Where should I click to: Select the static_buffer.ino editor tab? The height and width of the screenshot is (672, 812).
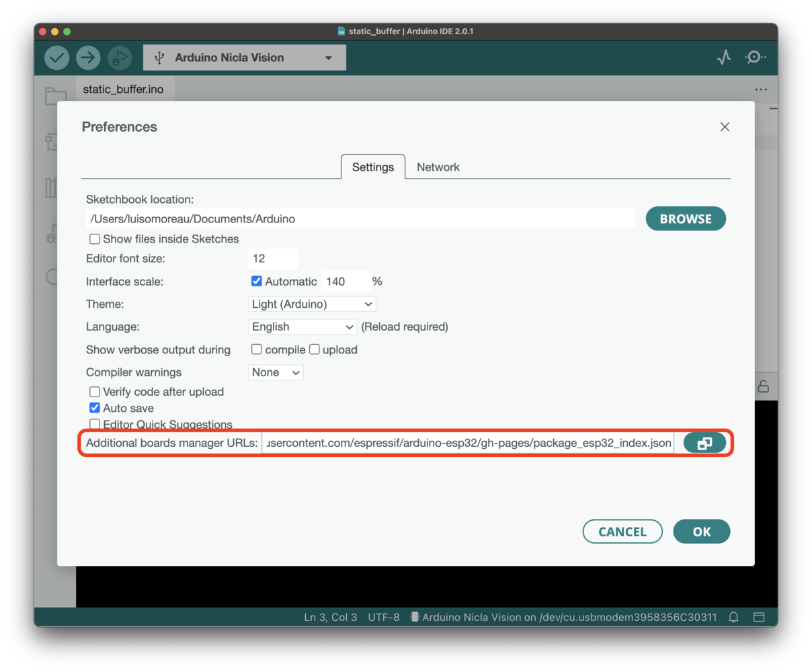[124, 89]
